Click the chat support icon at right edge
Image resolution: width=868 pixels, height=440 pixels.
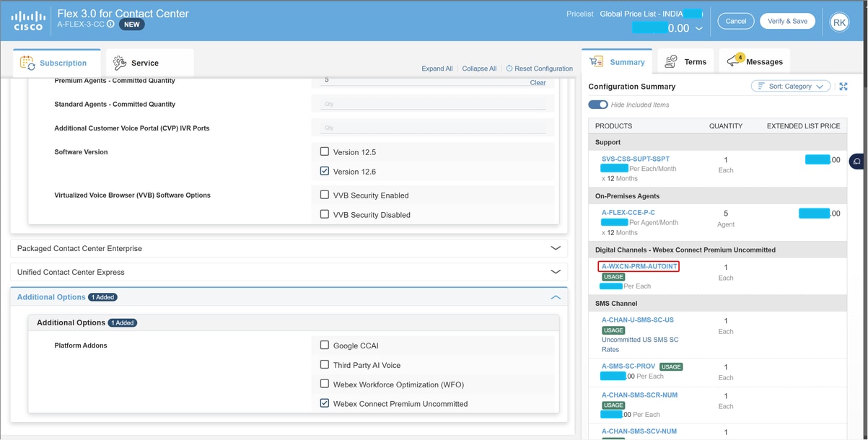pos(858,162)
